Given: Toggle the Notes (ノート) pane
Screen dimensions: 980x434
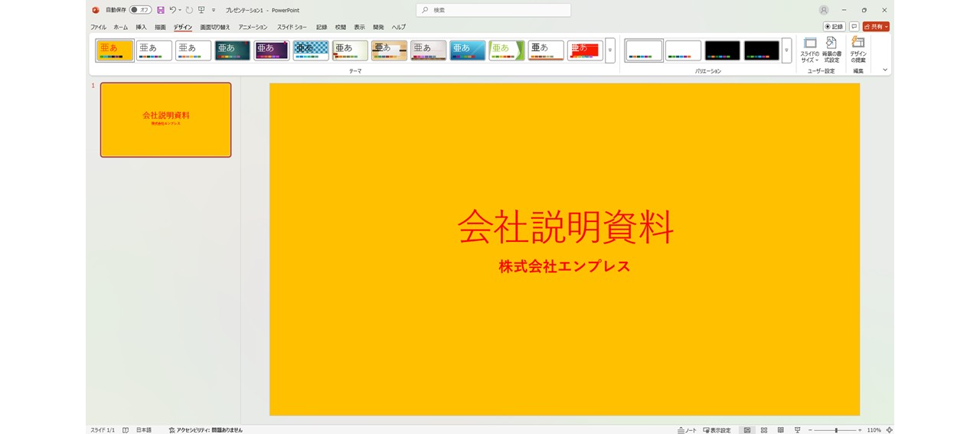Looking at the screenshot, I should pyautogui.click(x=687, y=430).
